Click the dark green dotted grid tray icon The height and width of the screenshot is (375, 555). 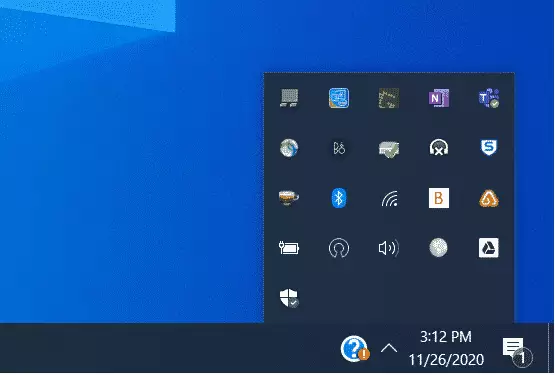point(389,98)
